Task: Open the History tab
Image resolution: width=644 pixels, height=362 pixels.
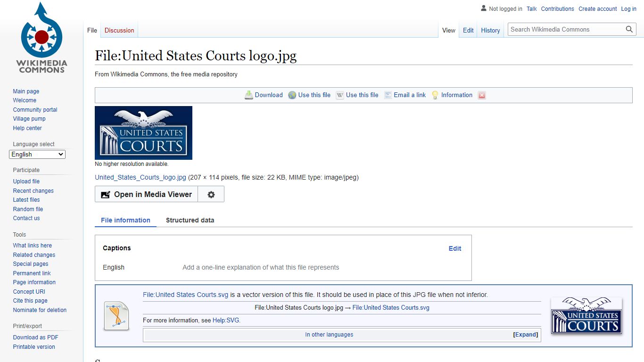Action: click(x=490, y=30)
